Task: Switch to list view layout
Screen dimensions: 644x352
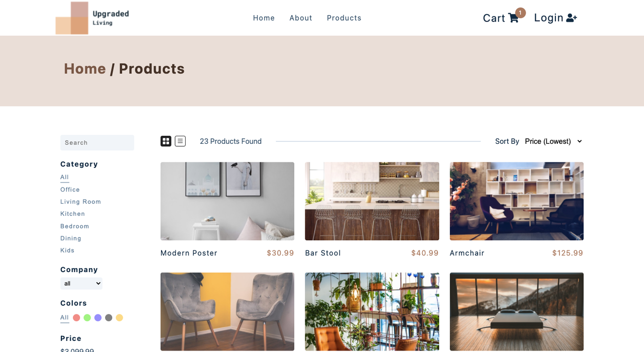Action: [x=180, y=141]
